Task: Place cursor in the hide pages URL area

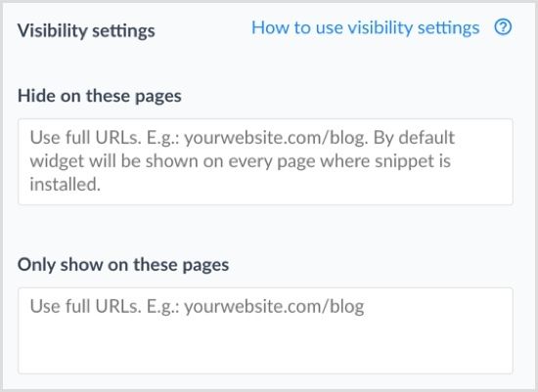Action: [265, 162]
